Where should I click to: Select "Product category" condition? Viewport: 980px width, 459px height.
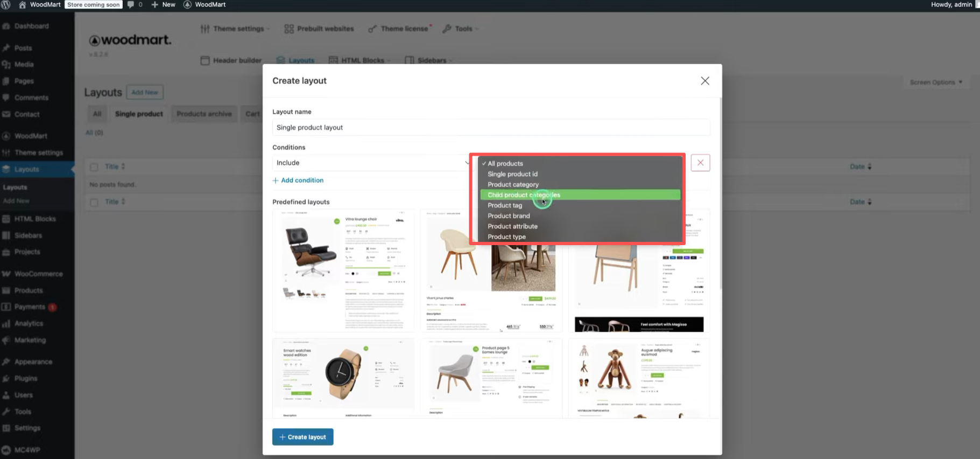tap(580, 184)
